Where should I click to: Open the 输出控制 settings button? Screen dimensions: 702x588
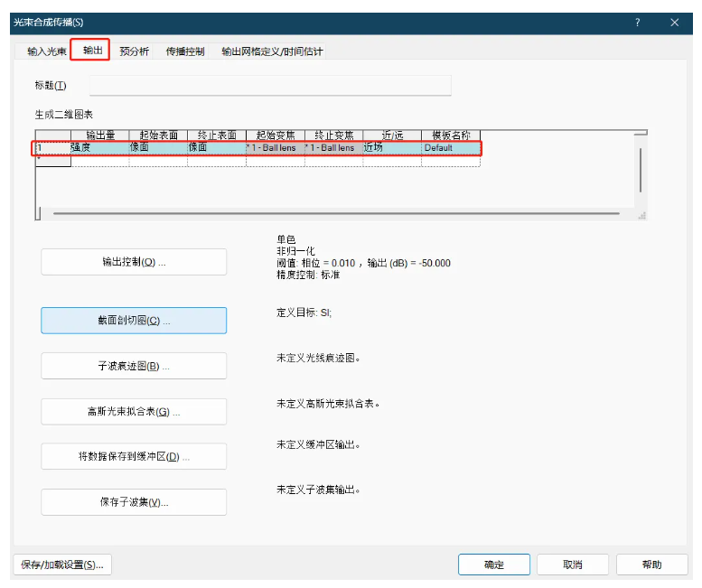[x=134, y=262]
